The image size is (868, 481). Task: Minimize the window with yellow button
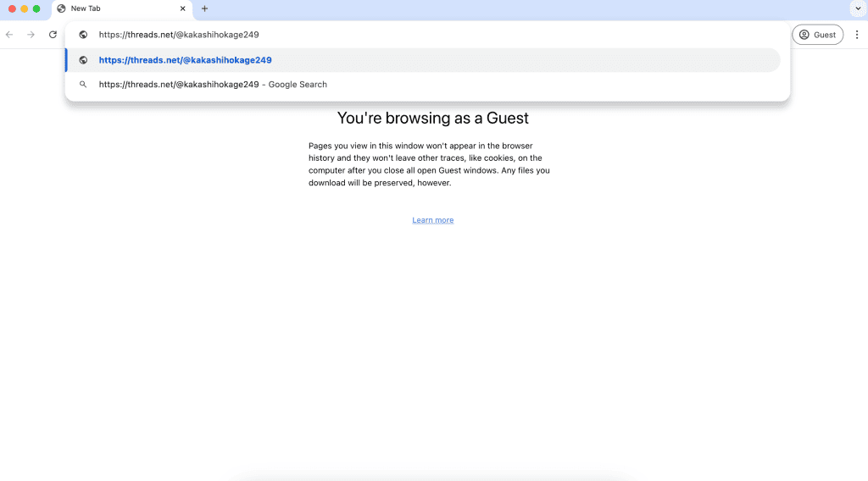(x=24, y=8)
